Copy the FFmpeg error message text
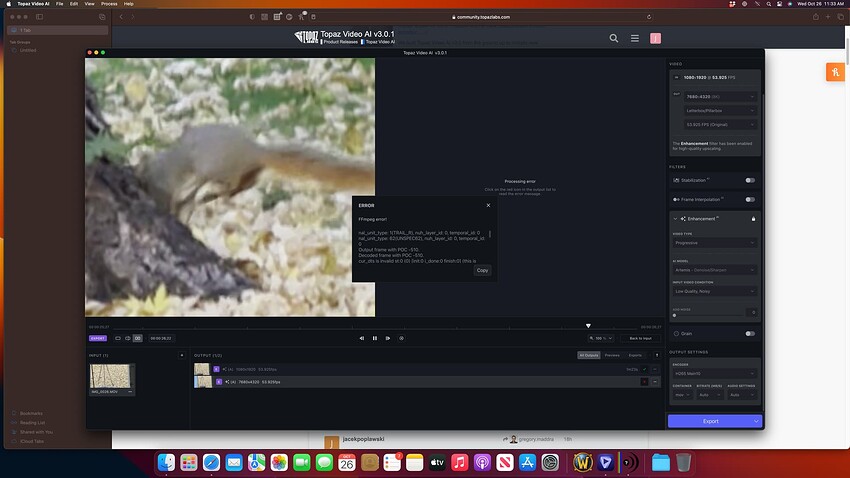The image size is (850, 478). [x=482, y=270]
